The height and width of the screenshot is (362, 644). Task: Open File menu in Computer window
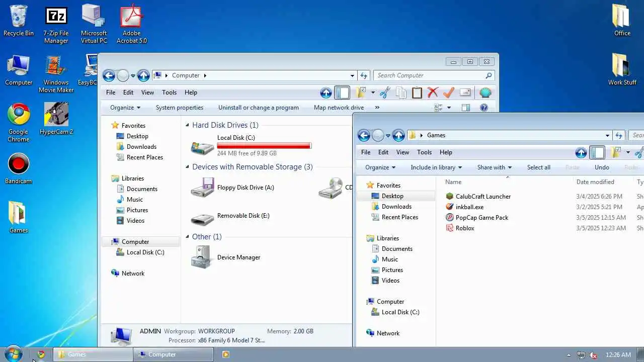(x=111, y=93)
